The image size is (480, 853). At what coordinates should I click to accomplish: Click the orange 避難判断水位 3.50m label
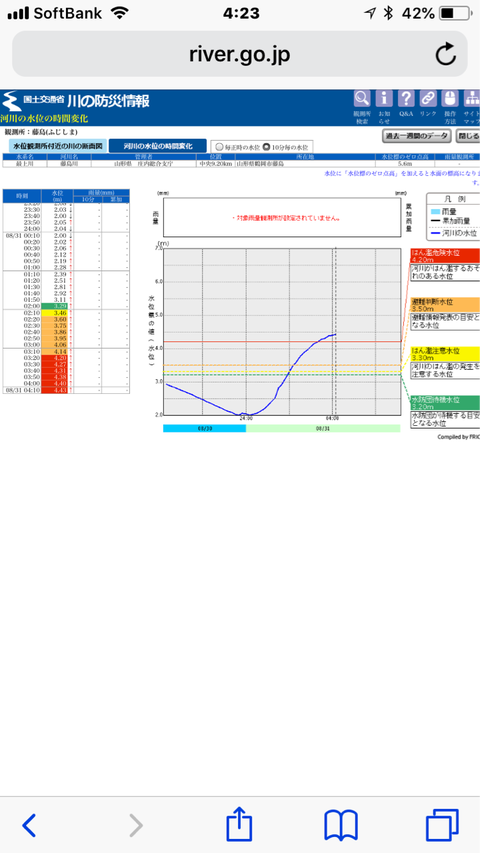tap(445, 305)
